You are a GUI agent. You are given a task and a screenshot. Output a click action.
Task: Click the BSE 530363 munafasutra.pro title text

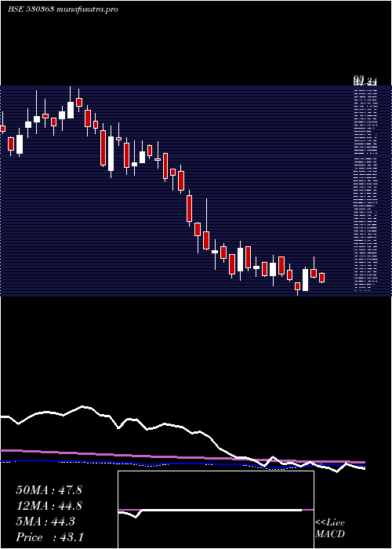[63, 9]
